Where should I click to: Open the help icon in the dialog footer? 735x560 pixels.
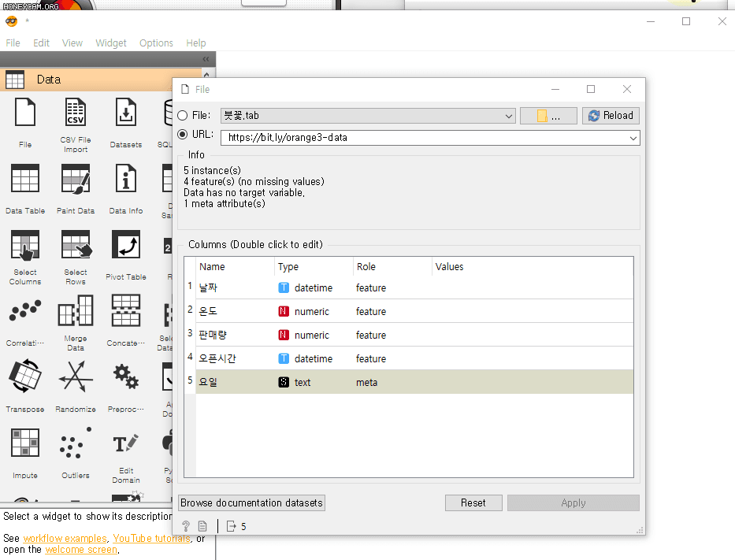(186, 526)
